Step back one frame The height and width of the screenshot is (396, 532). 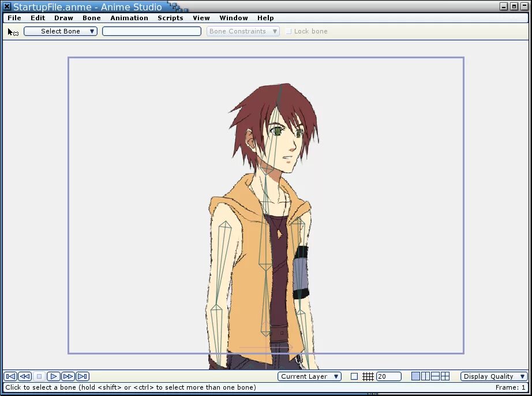(25, 376)
